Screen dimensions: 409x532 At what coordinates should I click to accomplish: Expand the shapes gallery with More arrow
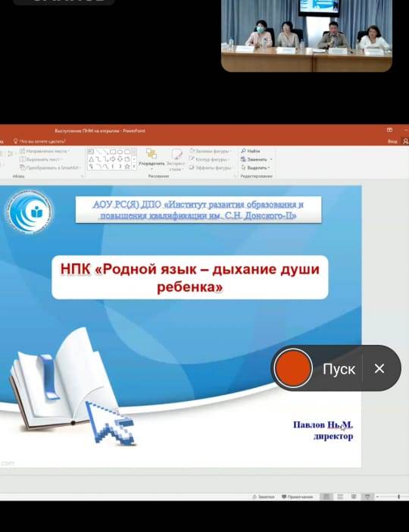(x=134, y=167)
